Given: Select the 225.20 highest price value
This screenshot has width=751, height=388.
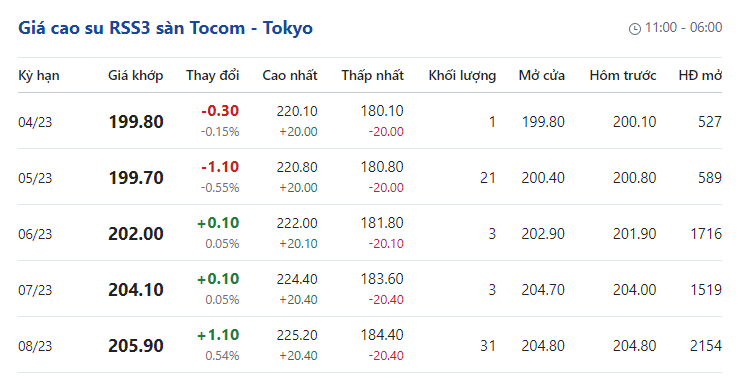Looking at the screenshot, I should click(x=297, y=335).
